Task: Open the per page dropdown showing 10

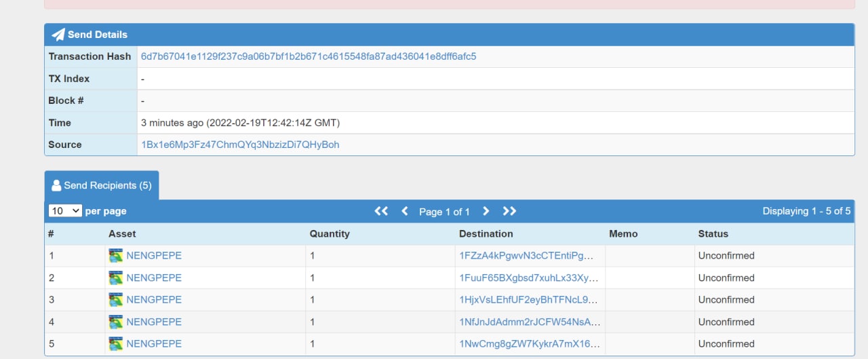Action: pos(65,211)
